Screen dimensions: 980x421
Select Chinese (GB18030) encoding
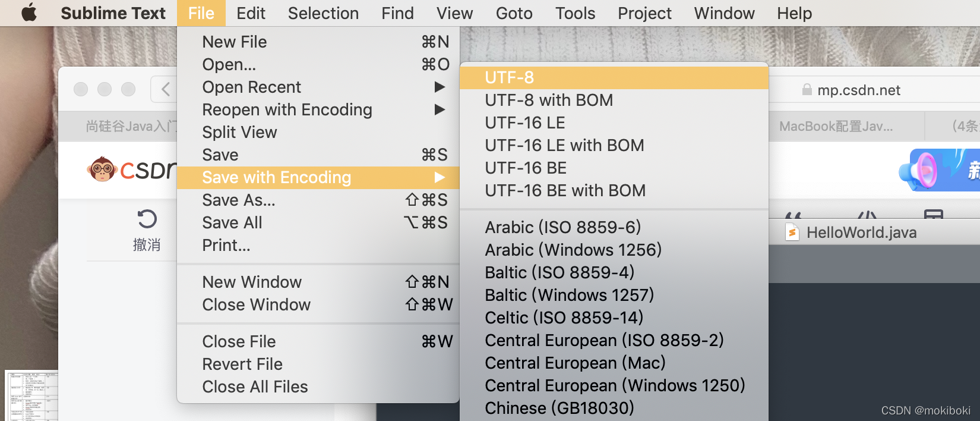614,408
